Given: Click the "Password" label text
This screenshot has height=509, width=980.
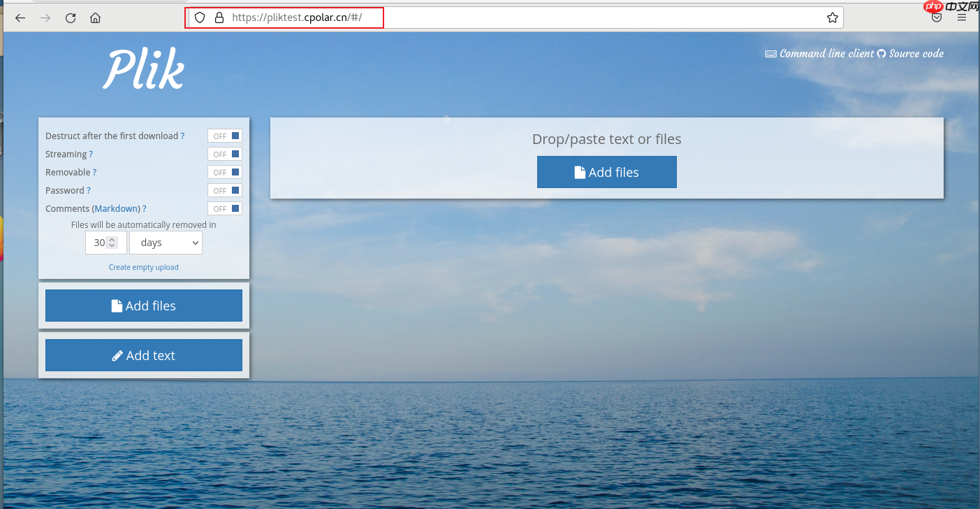Looking at the screenshot, I should tap(65, 190).
